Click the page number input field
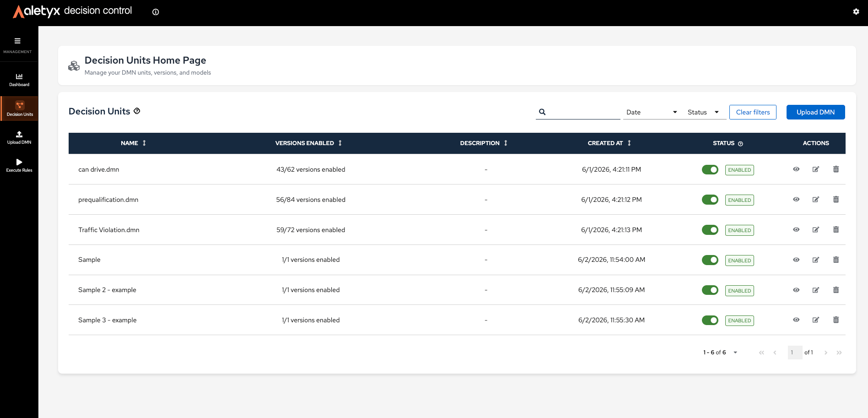The image size is (868, 418). point(795,353)
